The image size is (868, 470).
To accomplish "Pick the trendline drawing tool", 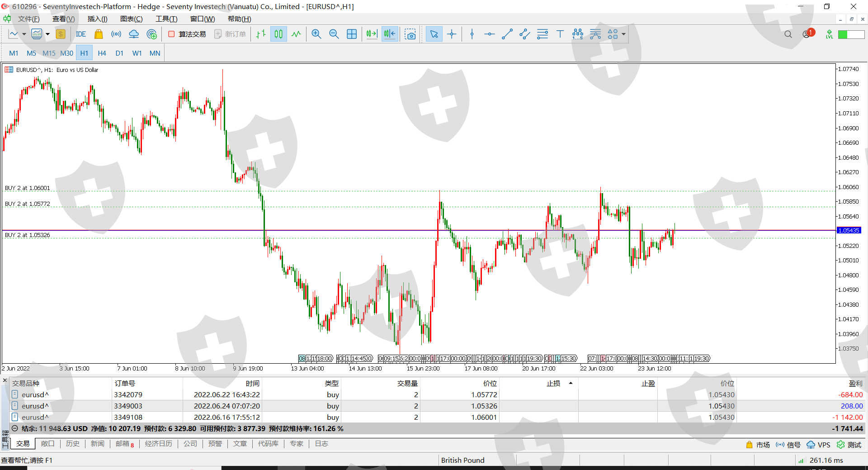I will [507, 34].
